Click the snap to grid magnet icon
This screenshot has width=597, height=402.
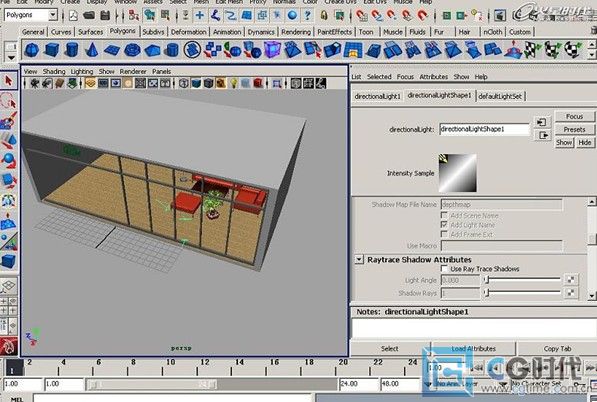(x=361, y=15)
